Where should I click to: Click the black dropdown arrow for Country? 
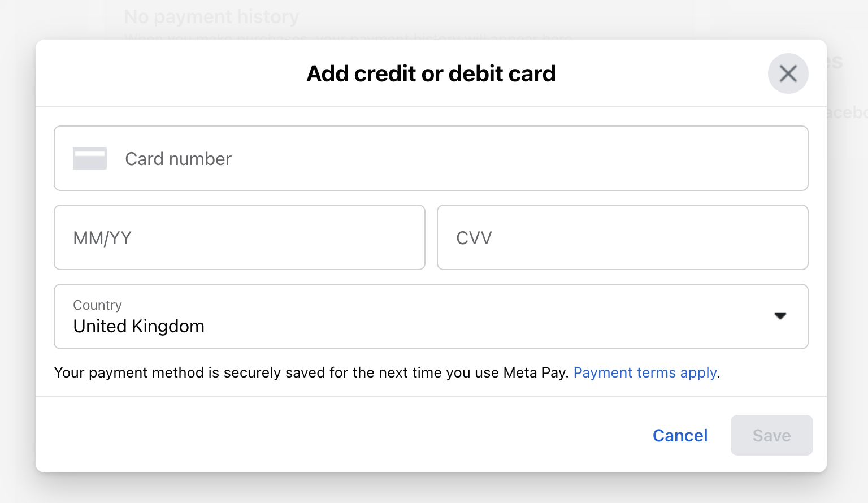pyautogui.click(x=780, y=316)
